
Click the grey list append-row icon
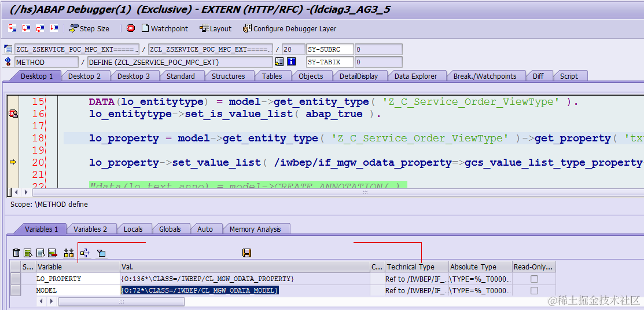click(x=41, y=253)
